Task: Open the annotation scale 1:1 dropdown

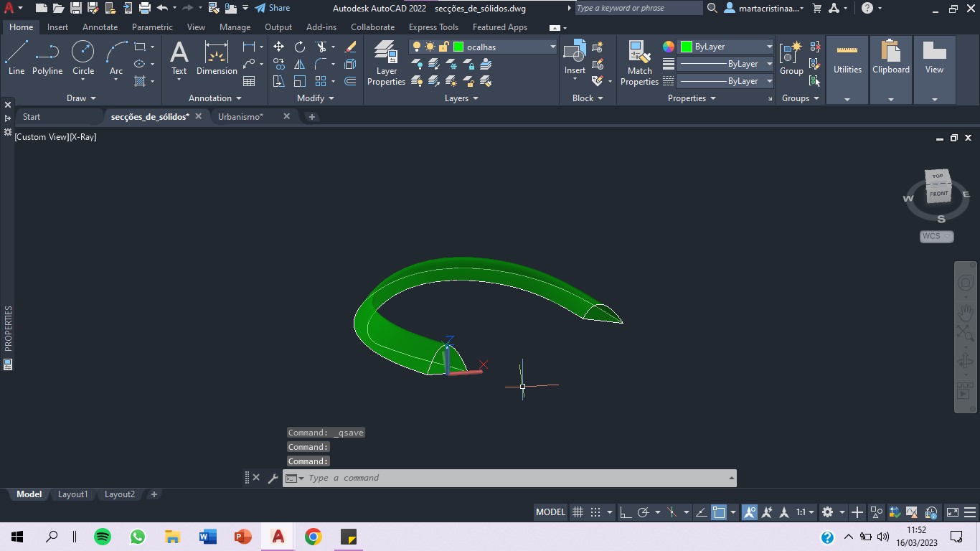Action: [x=804, y=512]
